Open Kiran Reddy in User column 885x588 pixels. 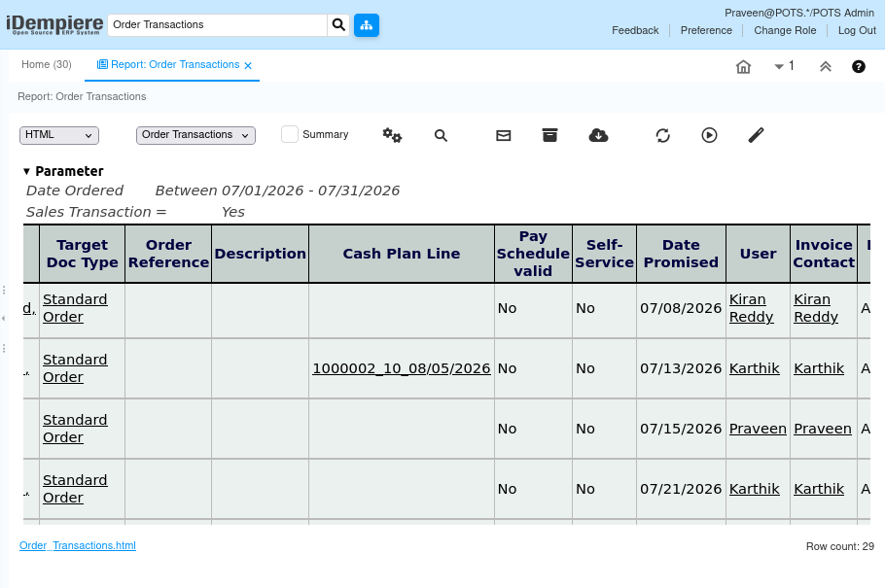[751, 308]
